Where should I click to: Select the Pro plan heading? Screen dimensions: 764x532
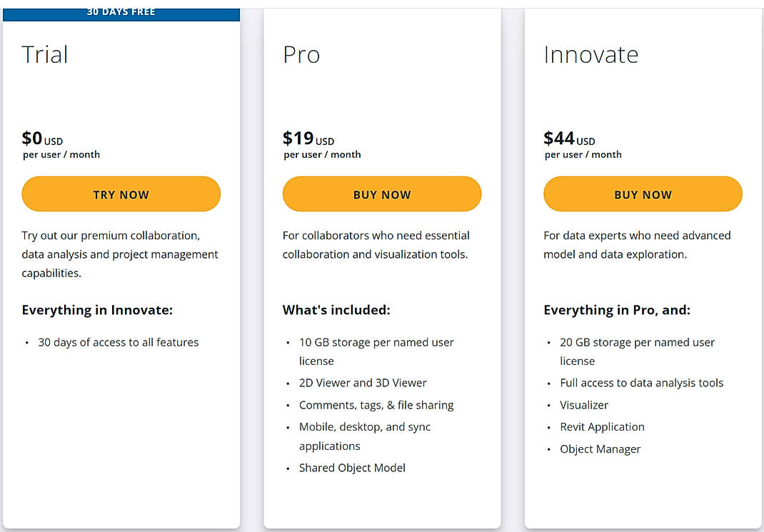tap(301, 54)
